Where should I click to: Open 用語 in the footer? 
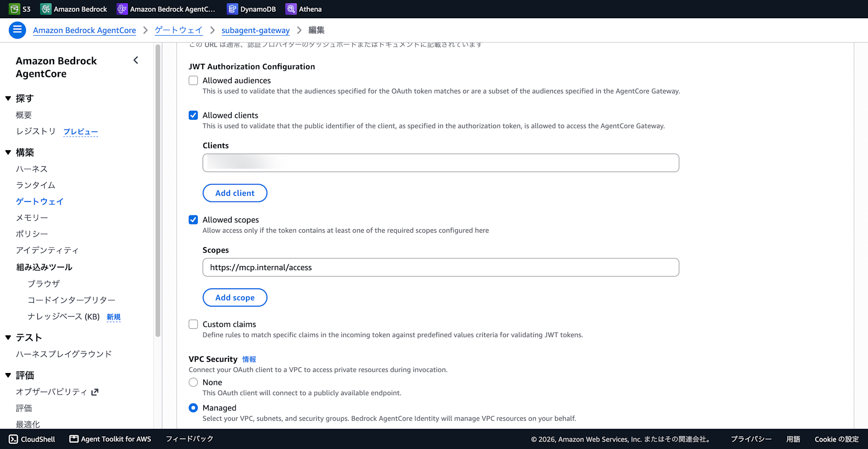(793, 439)
